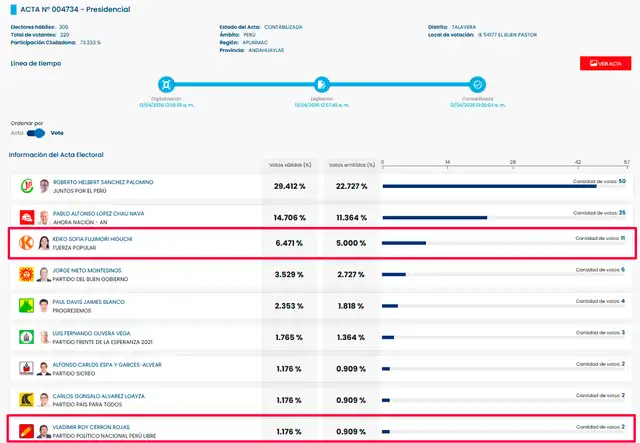Screen dimensions: 640x443
Task: Click the Digitalización timeline step icon
Action: (x=166, y=84)
